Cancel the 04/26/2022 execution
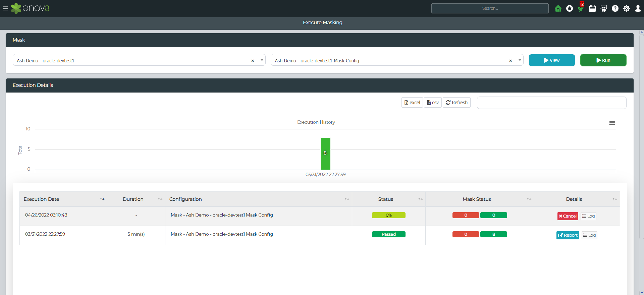Viewport: 644px width, 295px height. [x=568, y=216]
